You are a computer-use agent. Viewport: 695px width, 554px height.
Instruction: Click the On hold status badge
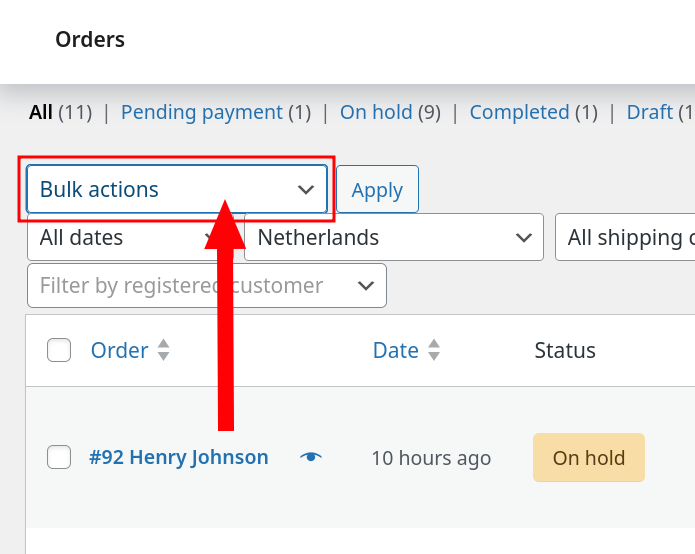point(589,458)
